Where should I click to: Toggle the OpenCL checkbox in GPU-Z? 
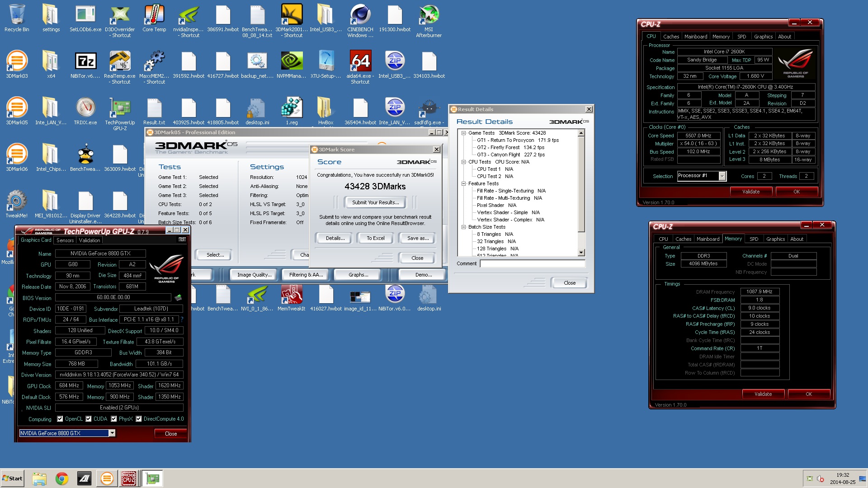pyautogui.click(x=61, y=419)
